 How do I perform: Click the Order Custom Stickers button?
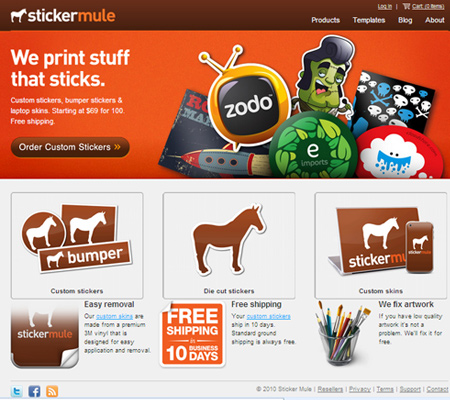pos(70,147)
